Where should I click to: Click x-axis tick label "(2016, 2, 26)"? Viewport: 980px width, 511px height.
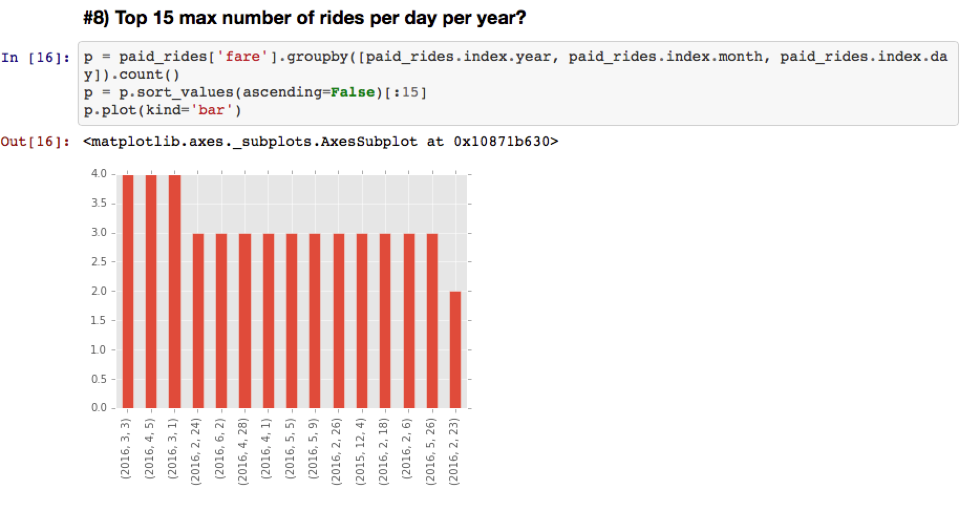(336, 452)
